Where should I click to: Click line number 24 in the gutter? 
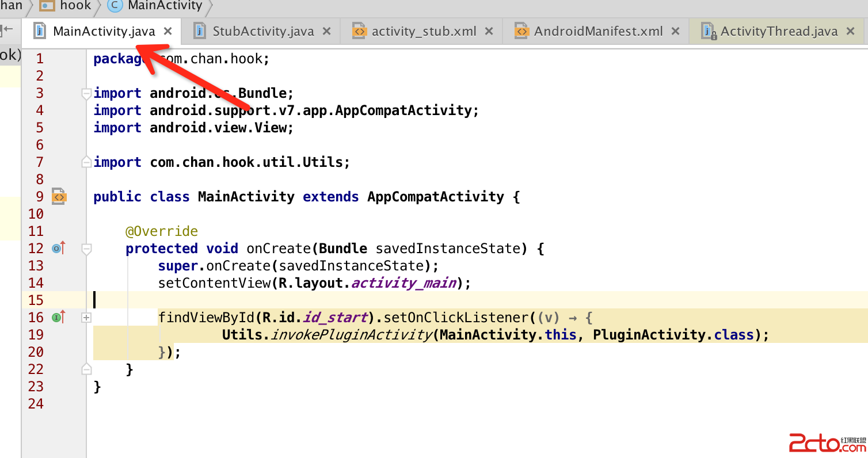36,404
